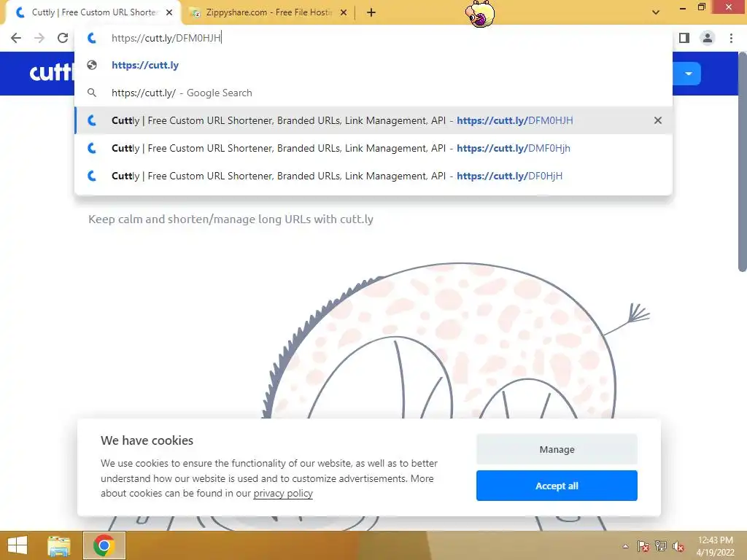Click the 'Keep calm and shorten/manage long URLs' text

coord(231,219)
